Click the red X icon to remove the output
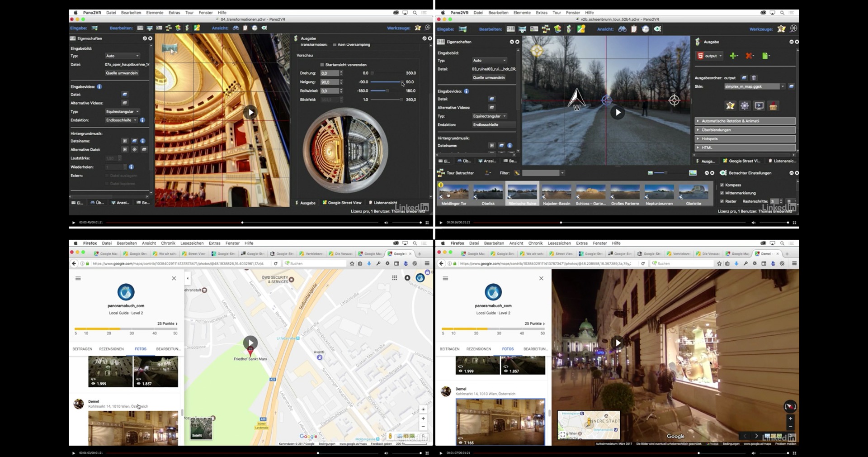 coord(749,56)
